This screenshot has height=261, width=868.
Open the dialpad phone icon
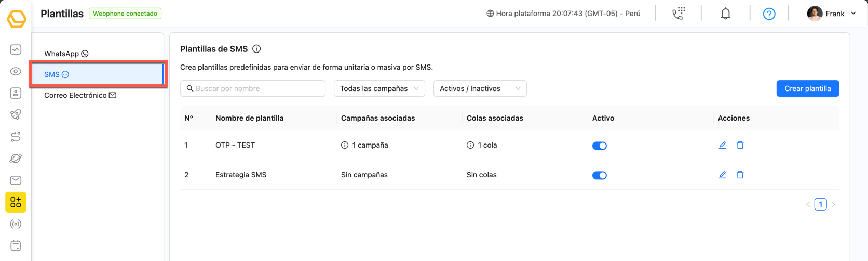click(x=679, y=14)
